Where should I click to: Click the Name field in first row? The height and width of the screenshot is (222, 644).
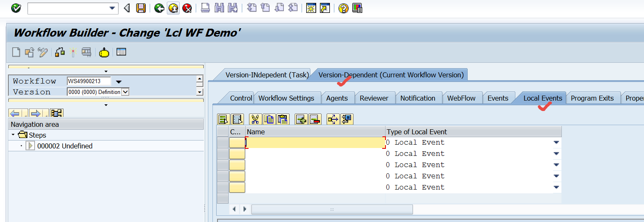[315, 143]
